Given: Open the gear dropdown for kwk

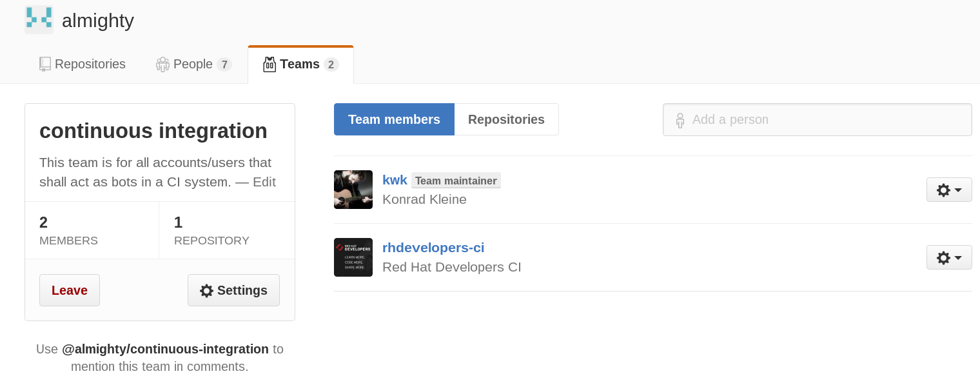Looking at the screenshot, I should tap(949, 190).
